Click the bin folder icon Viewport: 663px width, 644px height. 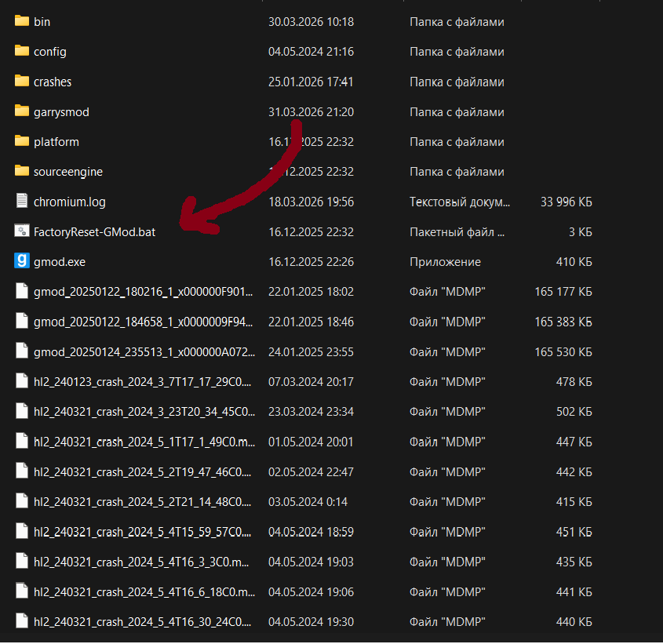21,22
